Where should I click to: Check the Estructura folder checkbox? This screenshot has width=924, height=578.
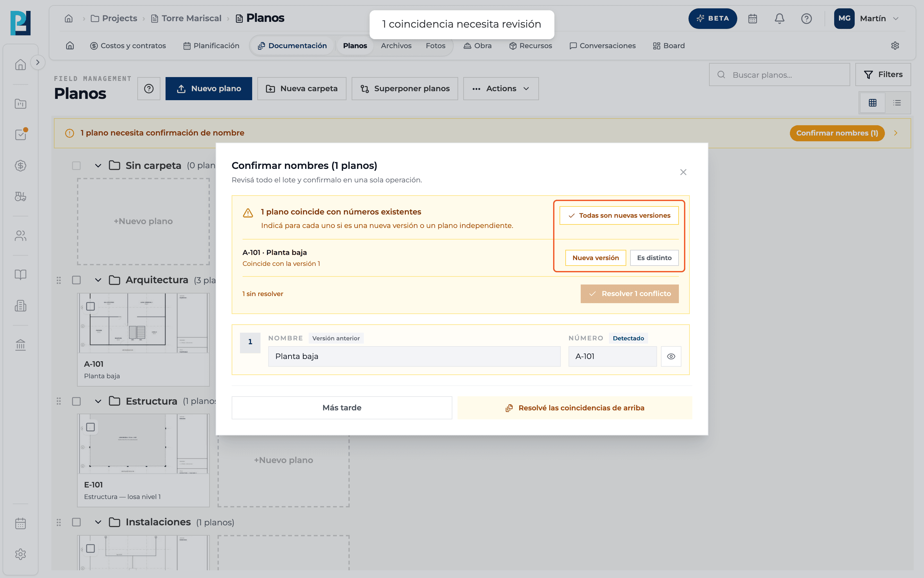76,401
